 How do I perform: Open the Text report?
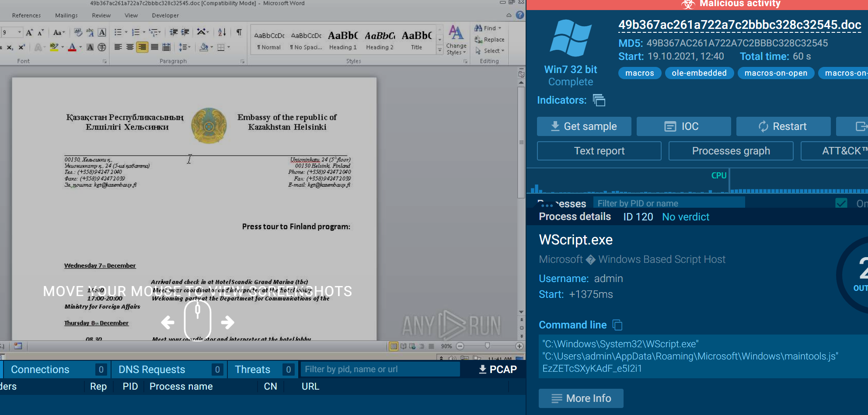point(599,151)
